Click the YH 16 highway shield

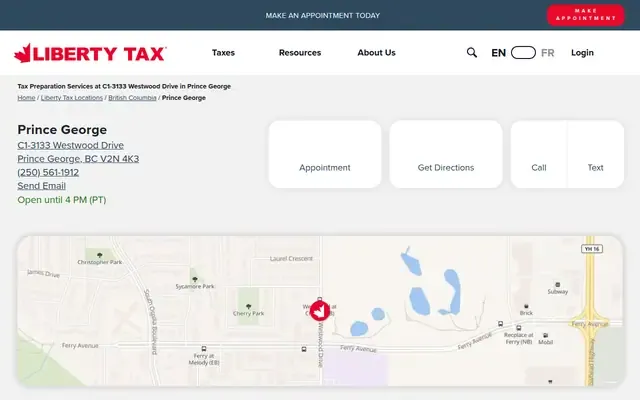[x=592, y=249]
